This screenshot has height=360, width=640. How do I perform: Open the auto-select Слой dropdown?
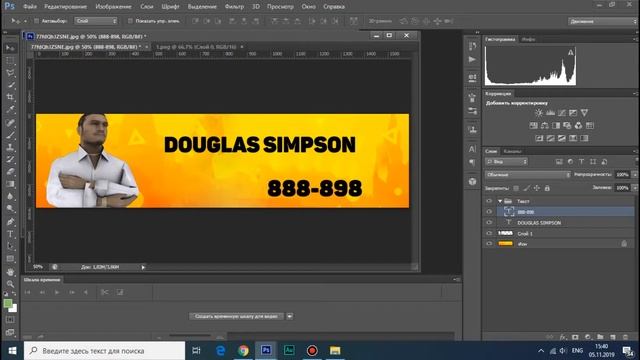coord(96,21)
